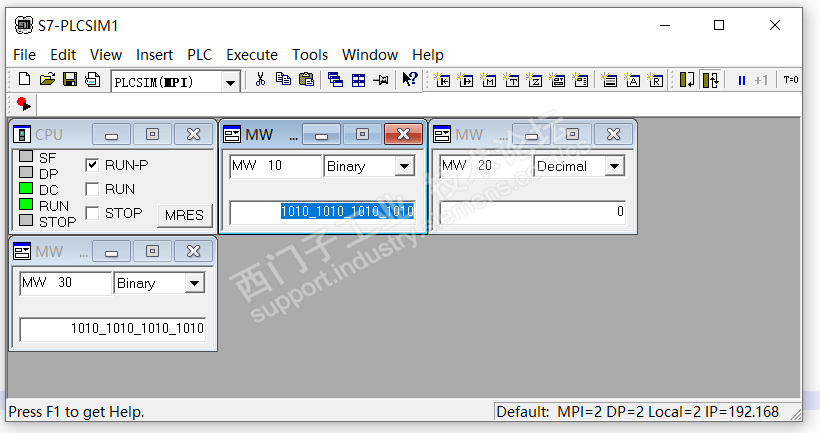
Task: Click the MW 10 address field
Action: [x=275, y=166]
